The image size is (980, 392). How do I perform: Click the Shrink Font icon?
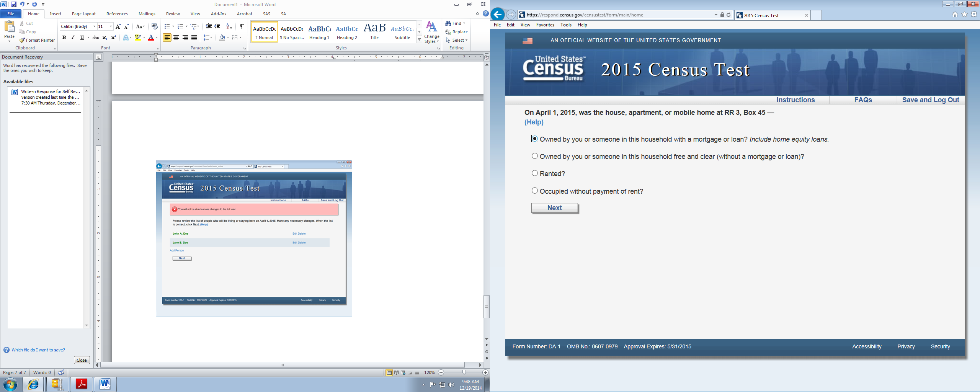[126, 26]
